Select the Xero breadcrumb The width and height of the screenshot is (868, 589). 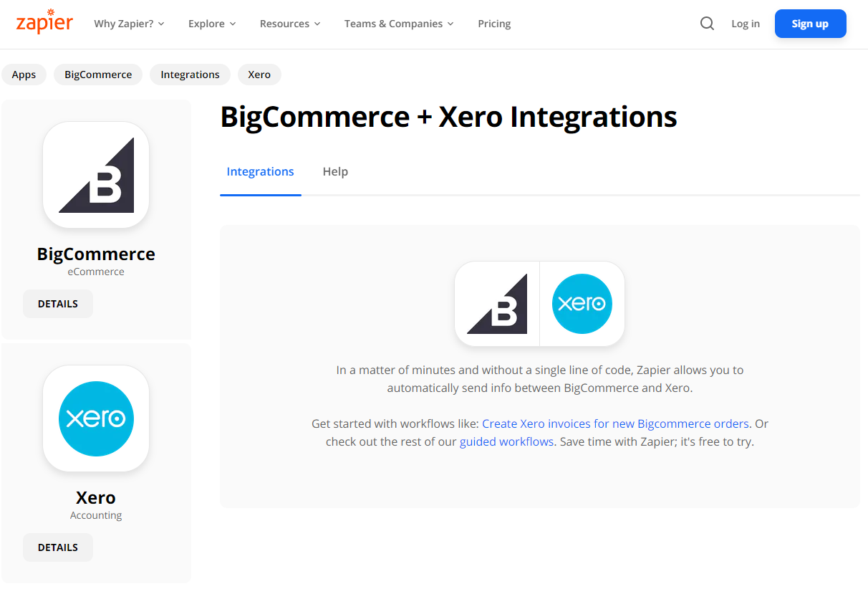259,75
